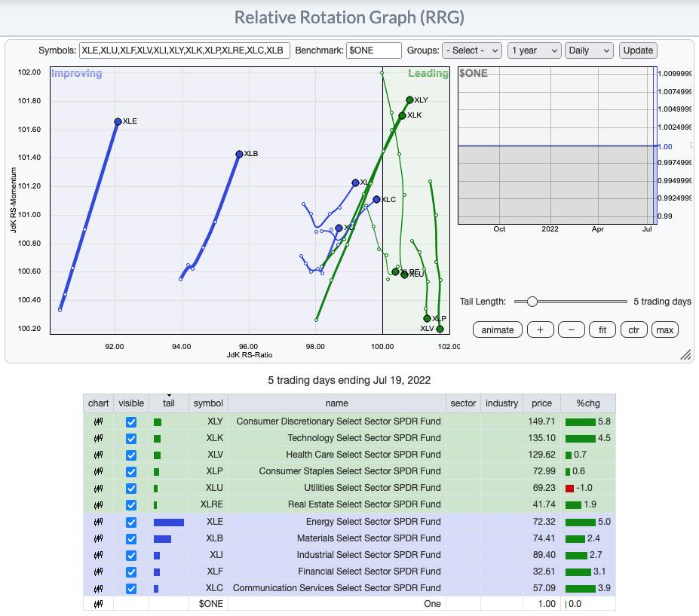
Task: Click the Benchmark input field
Action: coord(373,51)
